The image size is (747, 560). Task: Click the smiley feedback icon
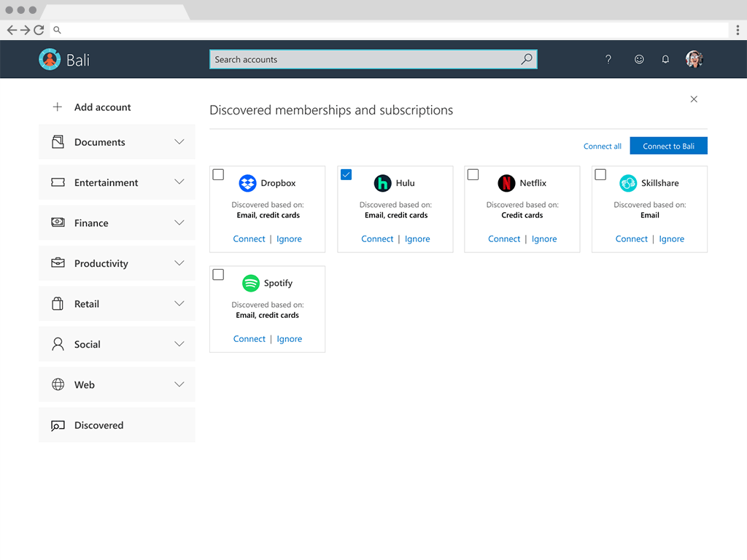(x=639, y=59)
